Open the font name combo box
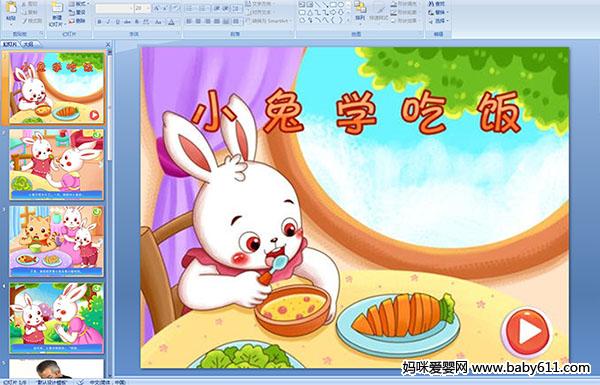This screenshot has width=600, height=385. [114, 8]
